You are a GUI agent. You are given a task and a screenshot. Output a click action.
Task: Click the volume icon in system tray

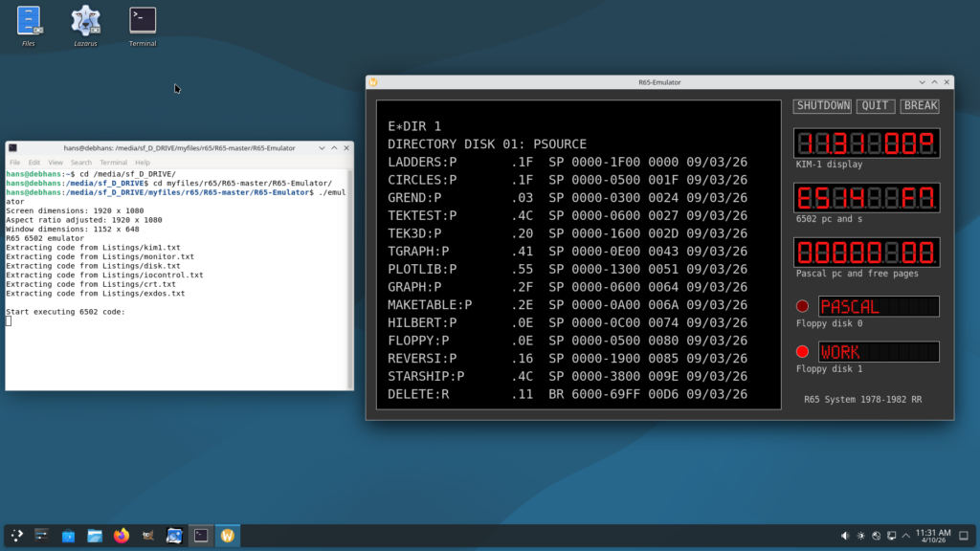click(845, 536)
